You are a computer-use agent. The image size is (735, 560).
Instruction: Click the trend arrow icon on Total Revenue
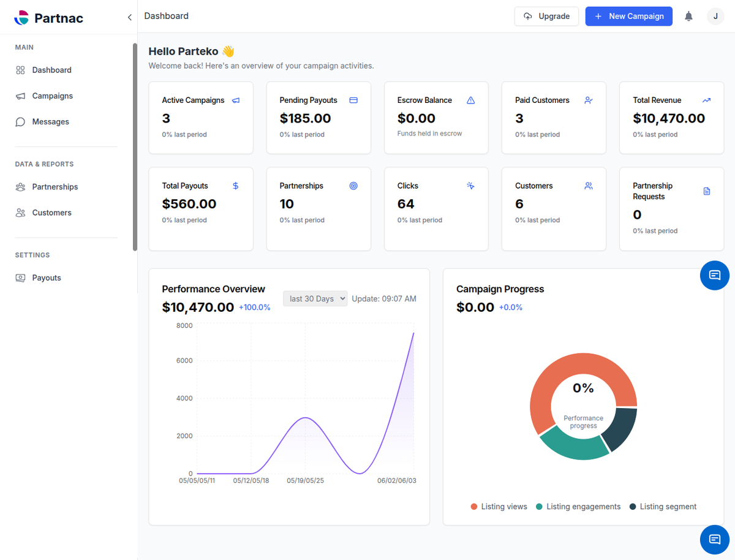coord(706,100)
